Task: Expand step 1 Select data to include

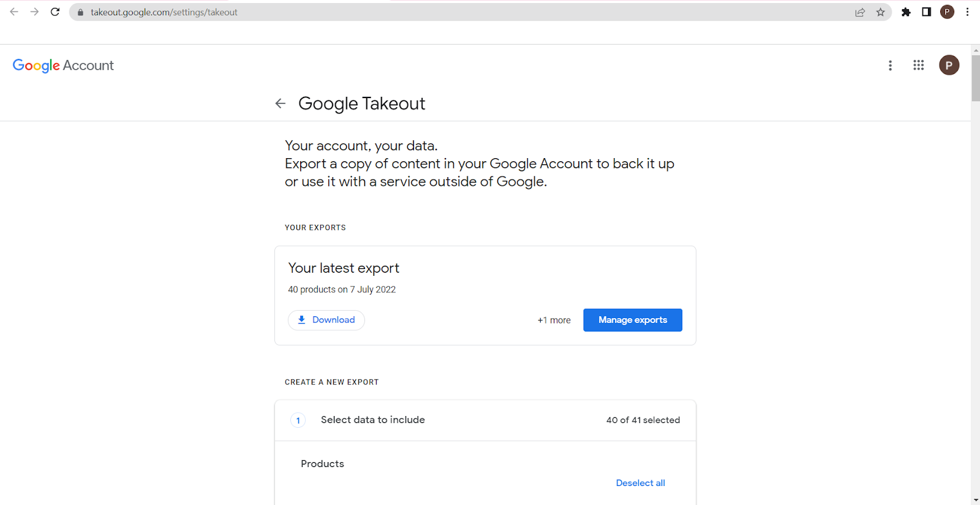Action: (x=372, y=420)
